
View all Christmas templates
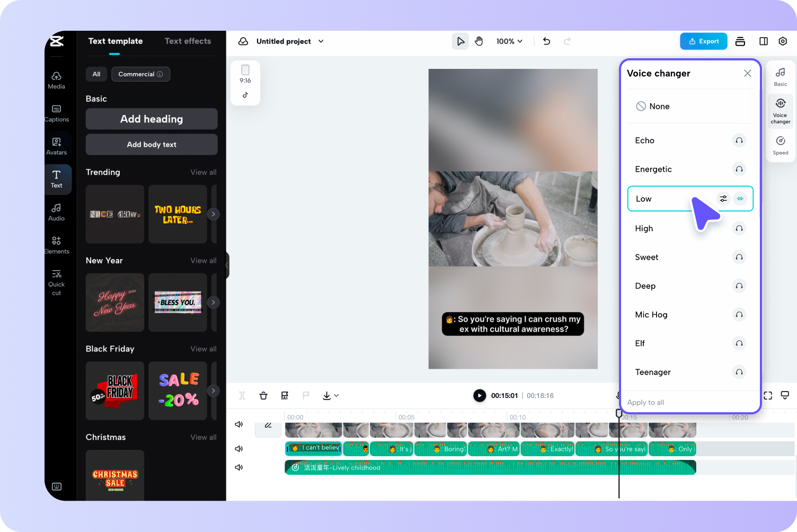point(203,437)
